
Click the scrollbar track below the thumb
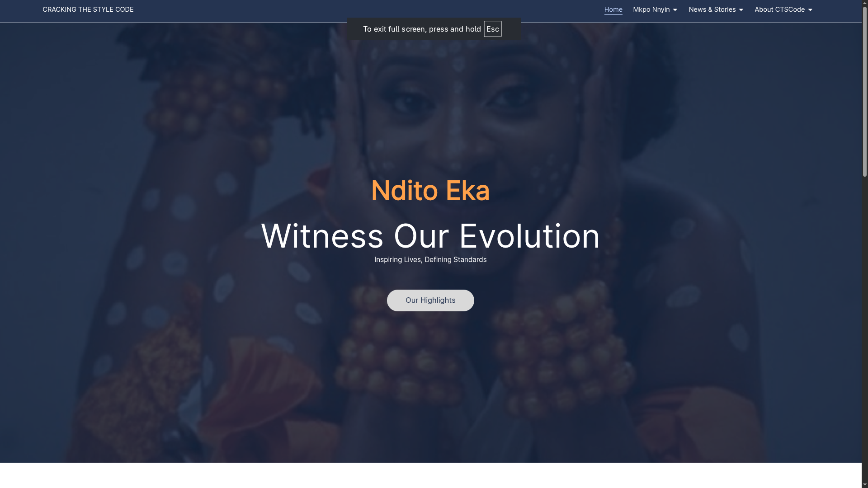(865, 329)
